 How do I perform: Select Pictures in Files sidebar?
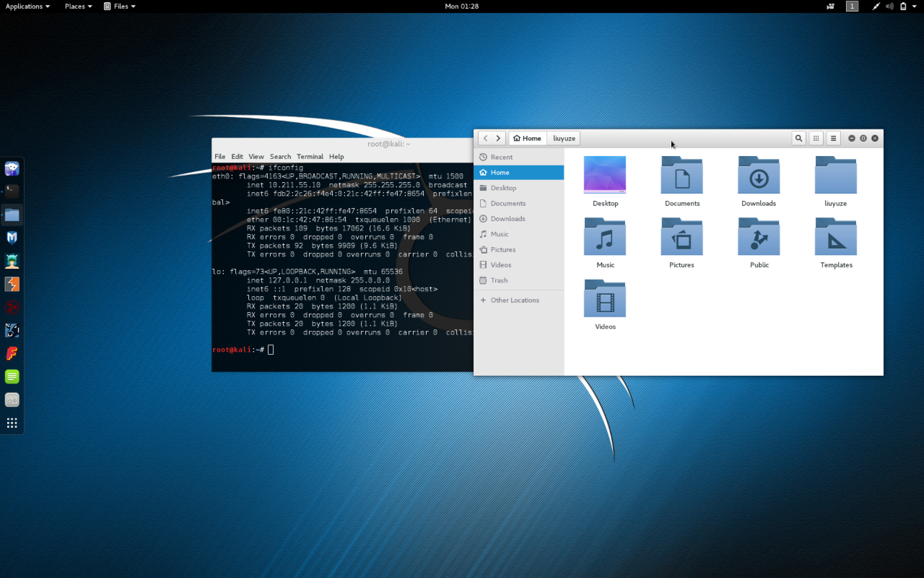[519, 250]
